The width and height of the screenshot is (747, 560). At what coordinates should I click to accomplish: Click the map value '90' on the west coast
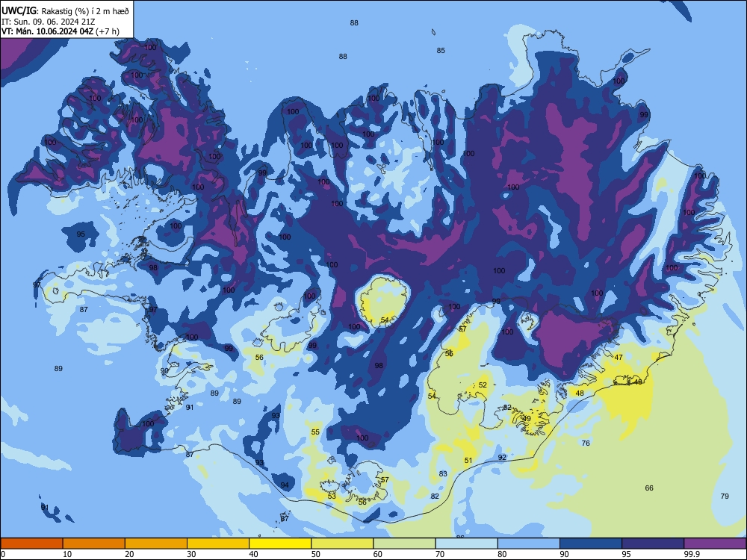pyautogui.click(x=164, y=370)
